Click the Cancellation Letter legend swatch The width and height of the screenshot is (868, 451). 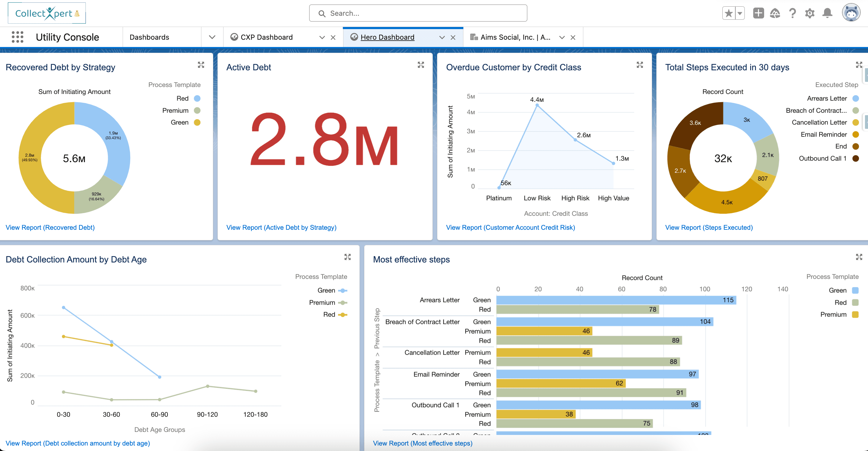pos(856,122)
